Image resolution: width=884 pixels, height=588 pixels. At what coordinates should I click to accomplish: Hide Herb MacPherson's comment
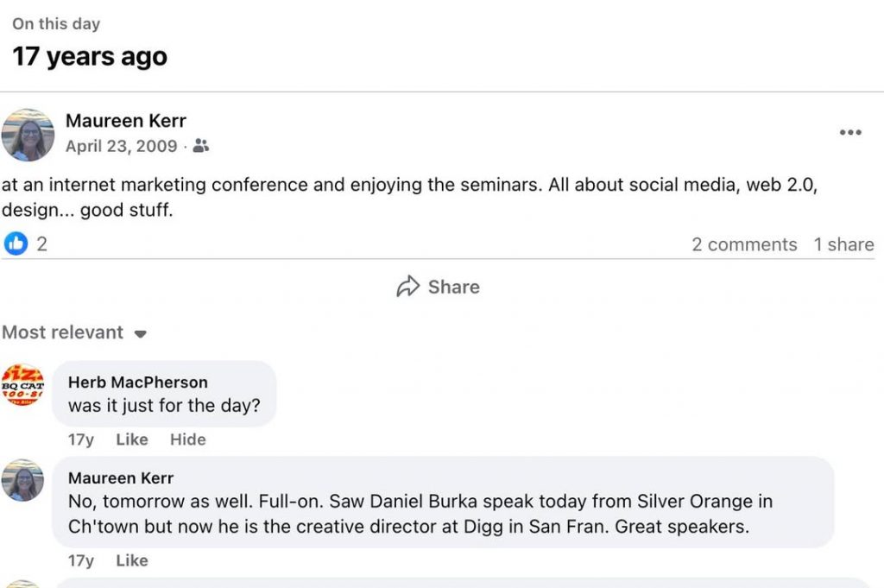(187, 439)
